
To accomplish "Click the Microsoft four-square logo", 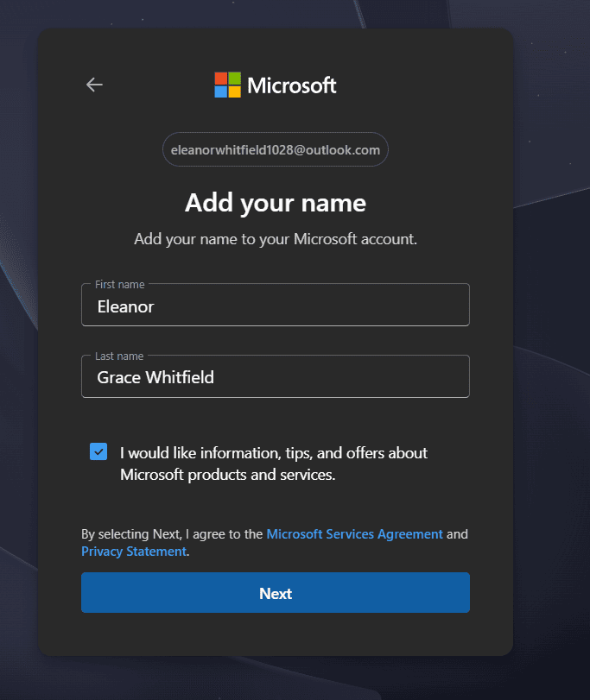I will click(x=227, y=85).
